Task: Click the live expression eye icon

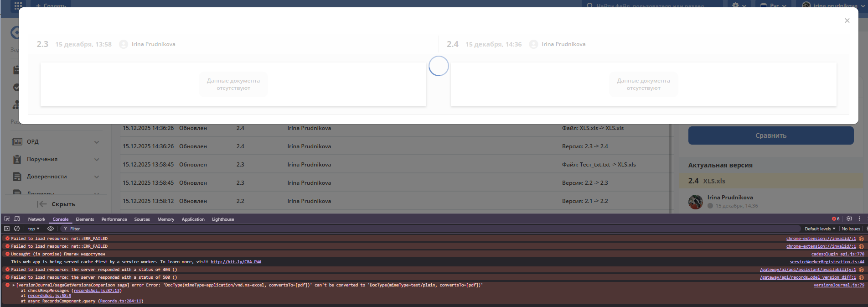Action: [51, 229]
